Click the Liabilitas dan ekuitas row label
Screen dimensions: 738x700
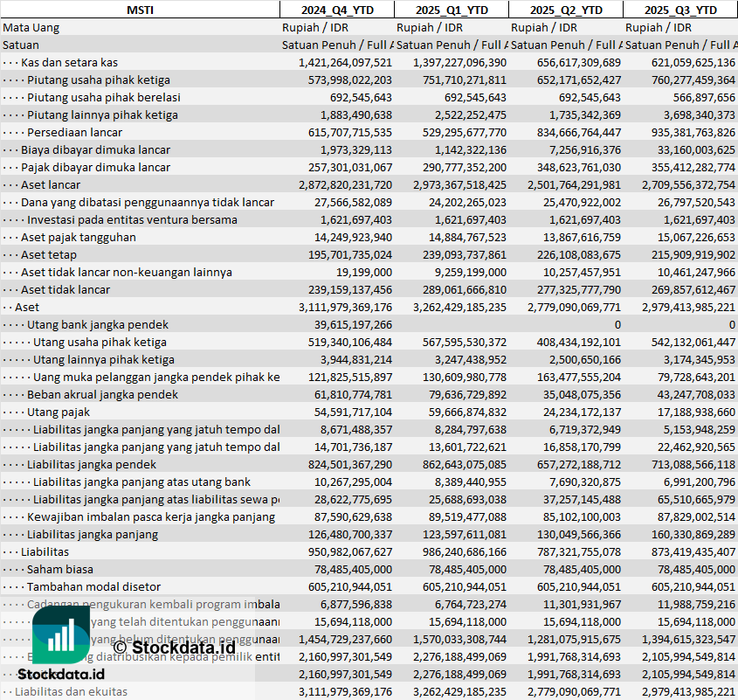point(71,691)
